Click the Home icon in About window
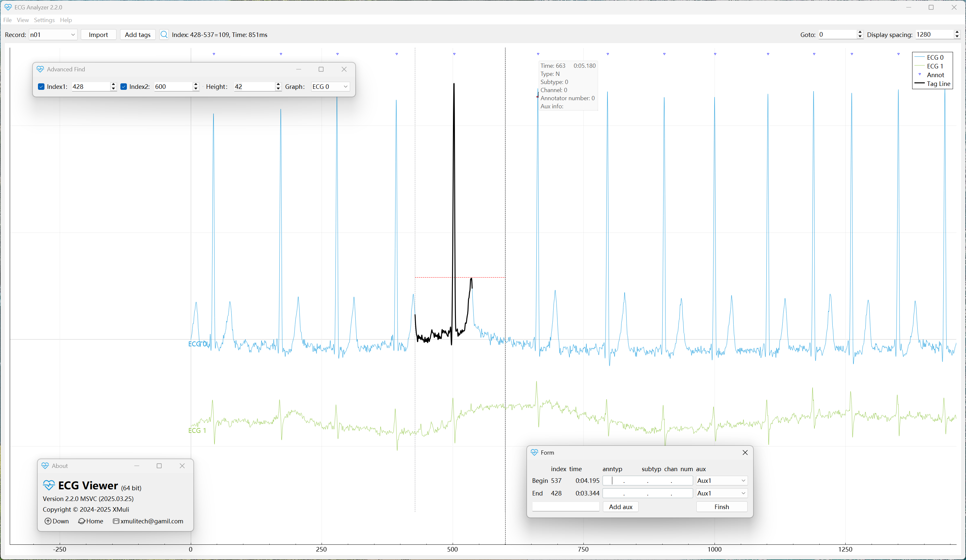966x560 pixels. click(82, 521)
